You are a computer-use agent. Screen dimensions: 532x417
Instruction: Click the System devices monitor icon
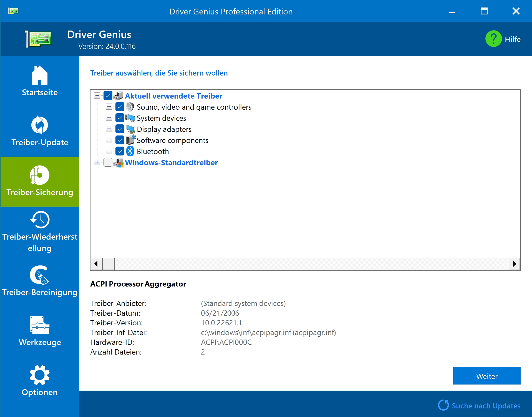130,118
